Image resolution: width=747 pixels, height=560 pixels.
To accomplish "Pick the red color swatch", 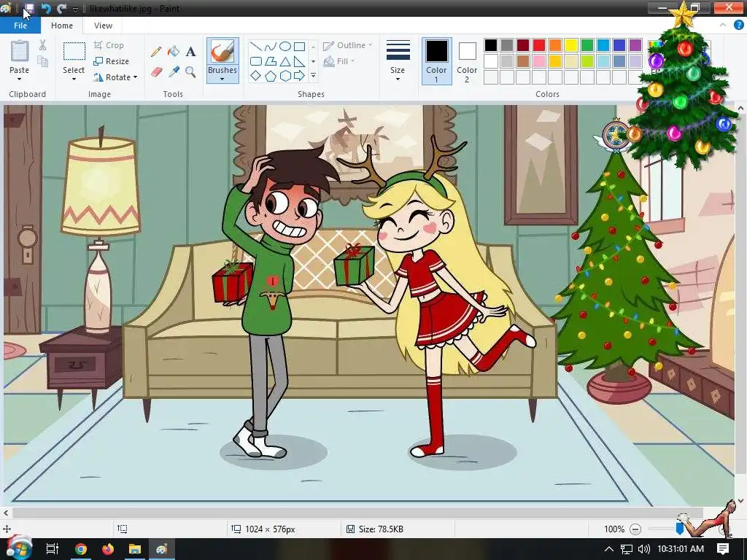I will [539, 45].
